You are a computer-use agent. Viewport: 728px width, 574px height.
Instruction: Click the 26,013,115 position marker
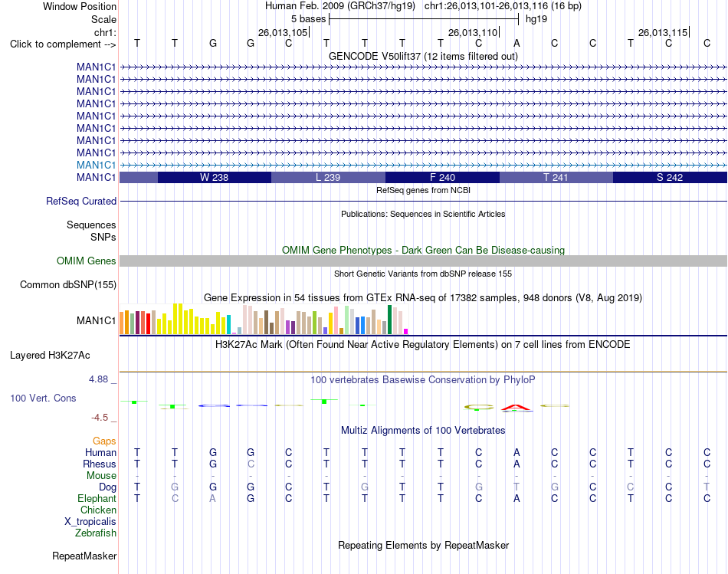tap(664, 32)
